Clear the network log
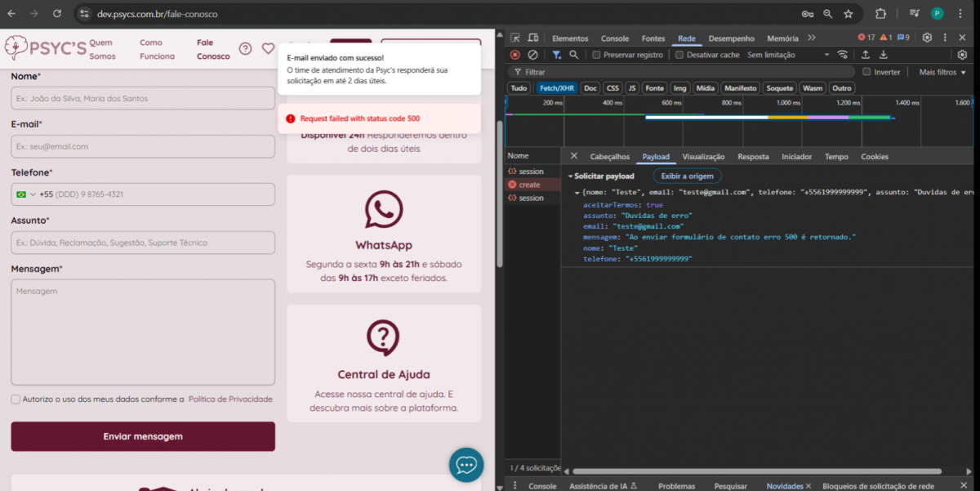Screen dimensions: 980x491 (x=532, y=55)
